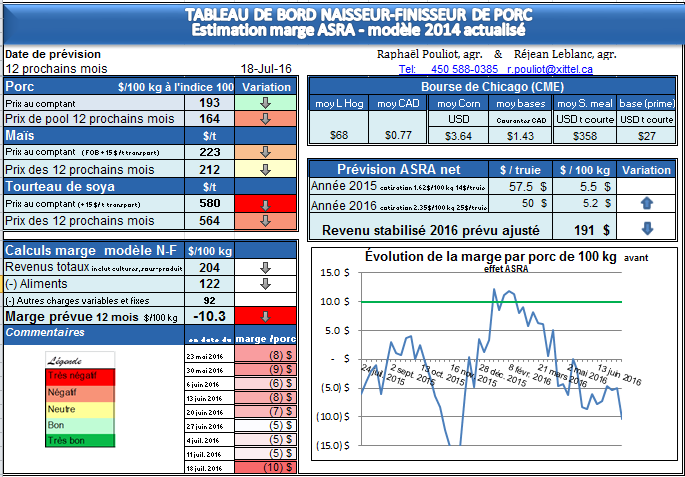Click the variation arrow for Prix de pool
Image resolution: width=685 pixels, height=477 pixels.
click(266, 118)
